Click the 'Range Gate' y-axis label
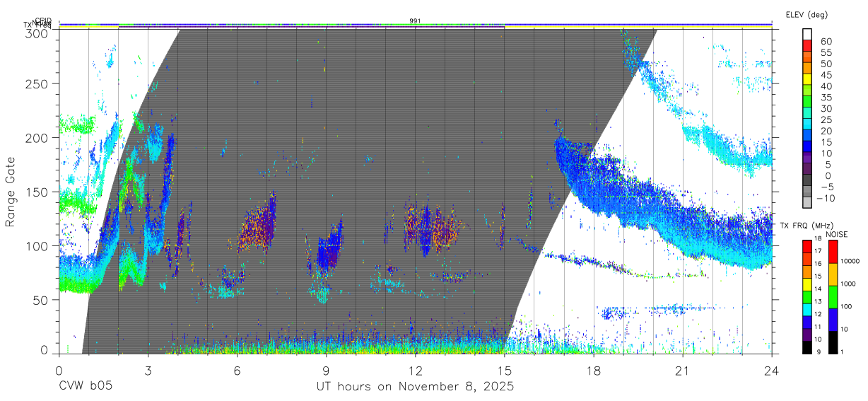The height and width of the screenshot is (401, 868). click(11, 192)
